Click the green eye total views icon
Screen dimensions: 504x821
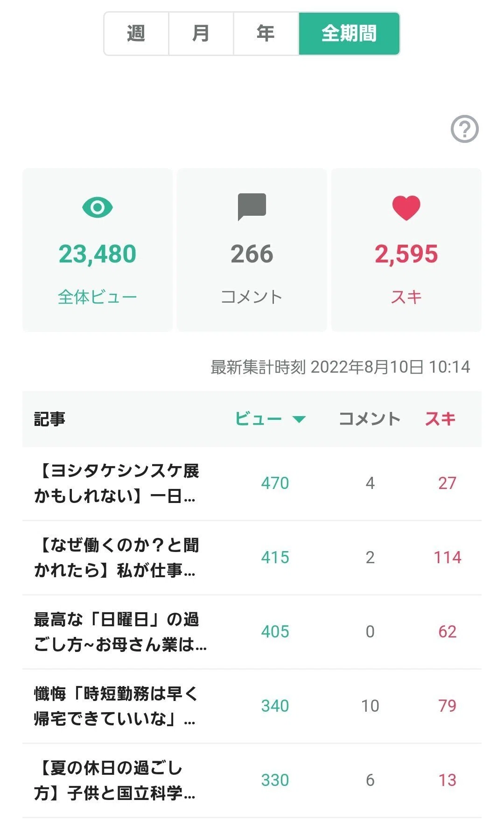(x=98, y=207)
